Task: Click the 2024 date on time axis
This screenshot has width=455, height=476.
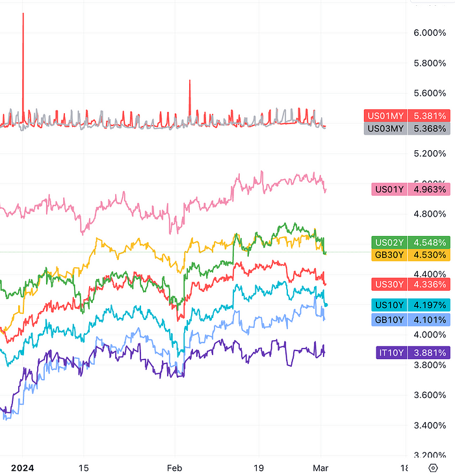Action: coord(22,468)
